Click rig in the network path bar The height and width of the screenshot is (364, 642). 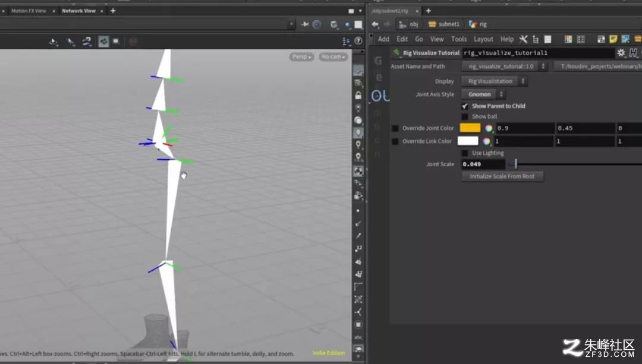coord(478,24)
